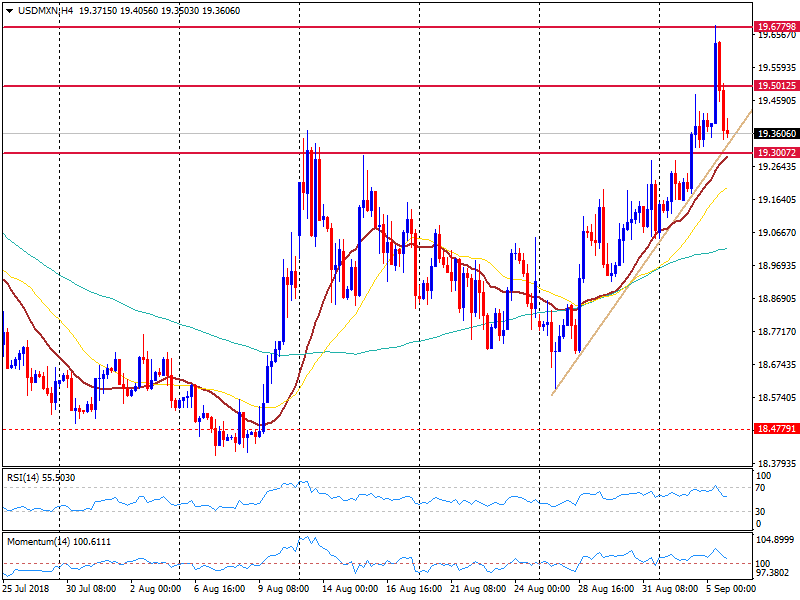This screenshot has height=600, width=800.
Task: Click the red 19.30072 support level label
Action: click(x=776, y=153)
